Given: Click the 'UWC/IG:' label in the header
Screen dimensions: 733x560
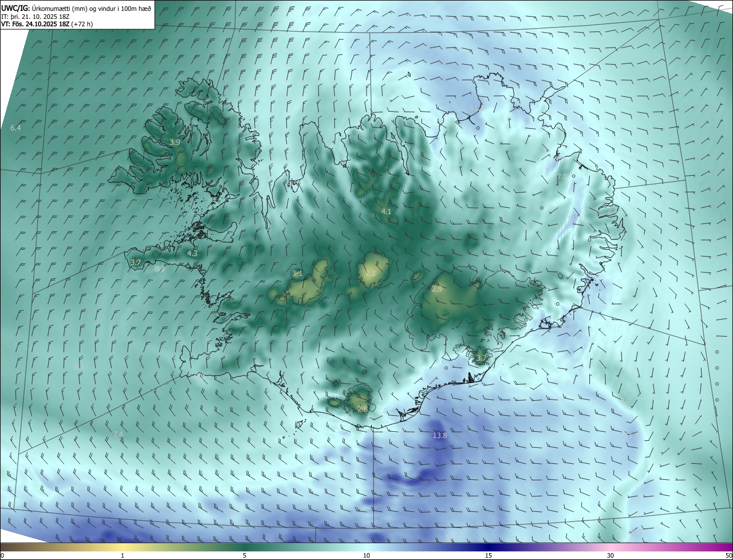Looking at the screenshot, I should 15,9.
